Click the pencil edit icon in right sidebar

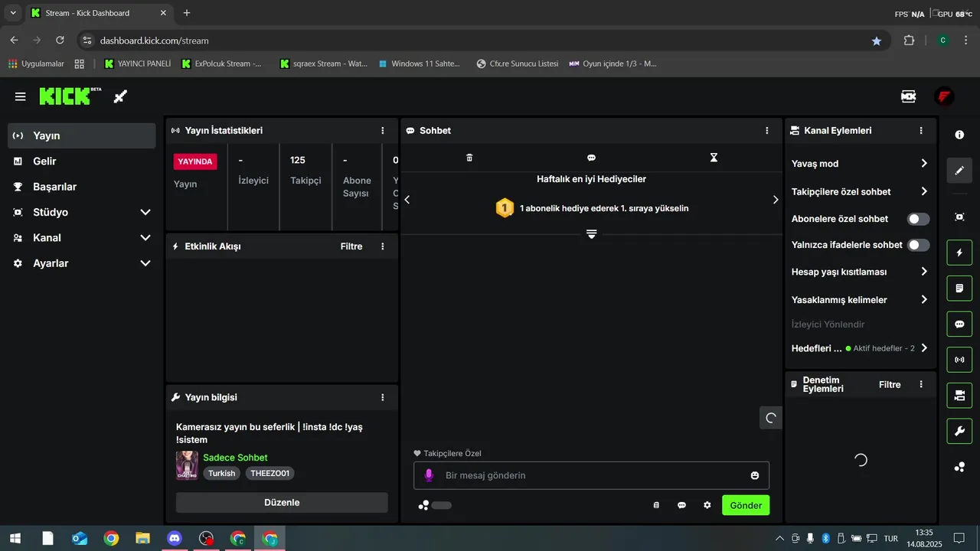point(959,171)
